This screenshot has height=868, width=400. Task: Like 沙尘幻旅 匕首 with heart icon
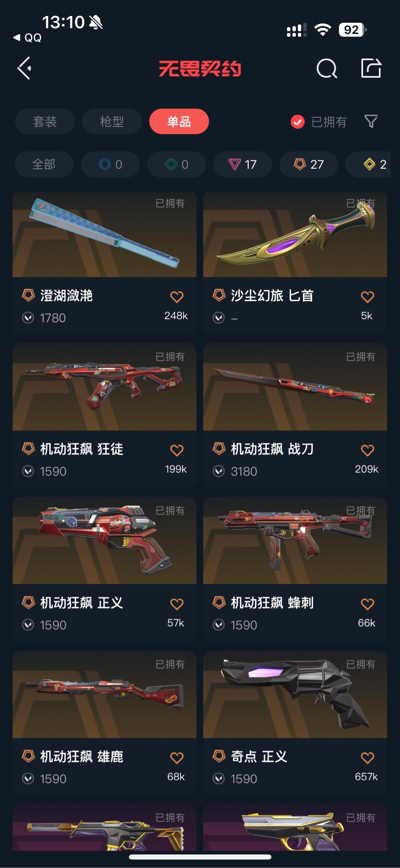367,296
